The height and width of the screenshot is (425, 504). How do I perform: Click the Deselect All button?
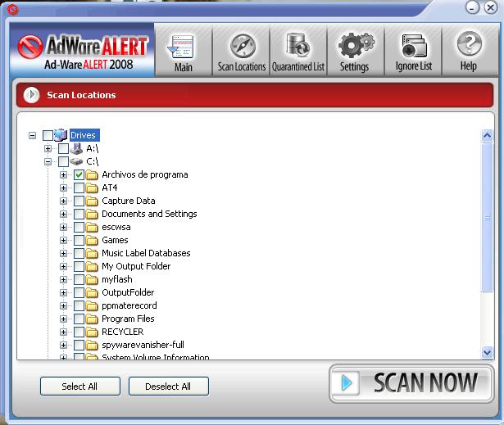pos(169,387)
